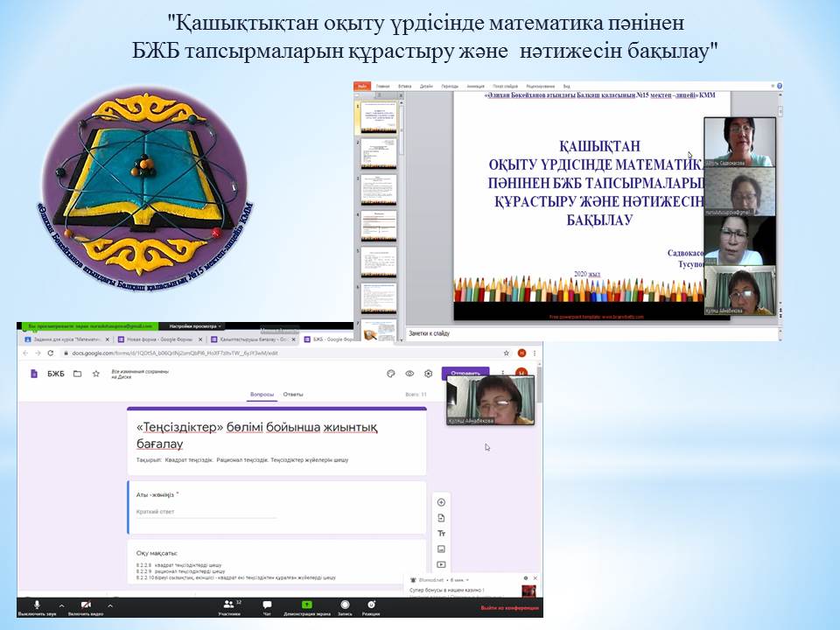Expand the video options arrow beside the camera
This screenshot has width=840, height=630.
111,605
